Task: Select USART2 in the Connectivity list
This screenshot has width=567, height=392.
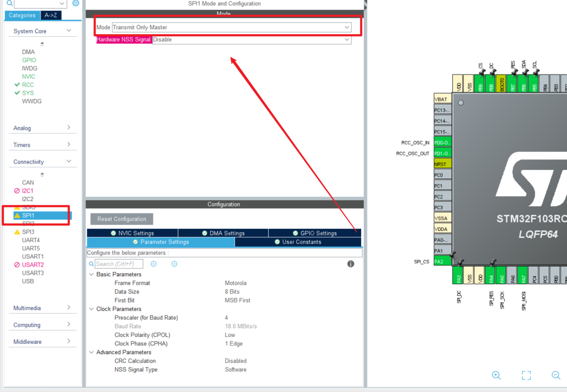Action: coord(32,265)
